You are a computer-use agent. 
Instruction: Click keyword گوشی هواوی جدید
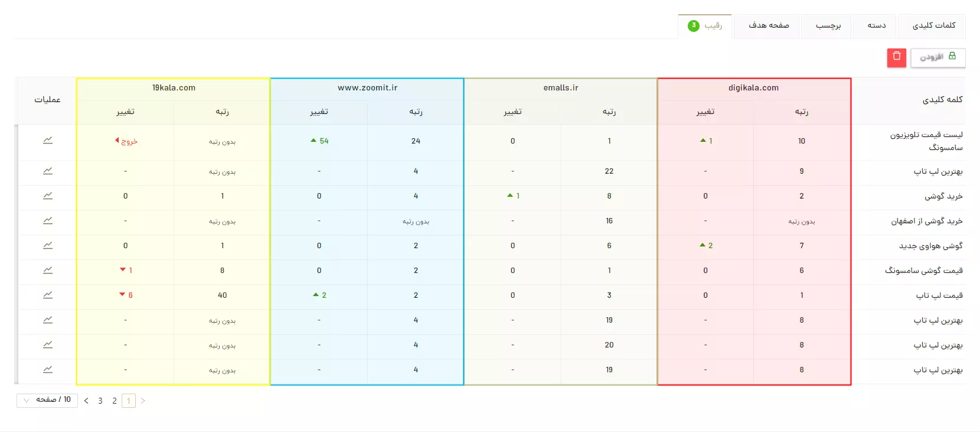931,246
